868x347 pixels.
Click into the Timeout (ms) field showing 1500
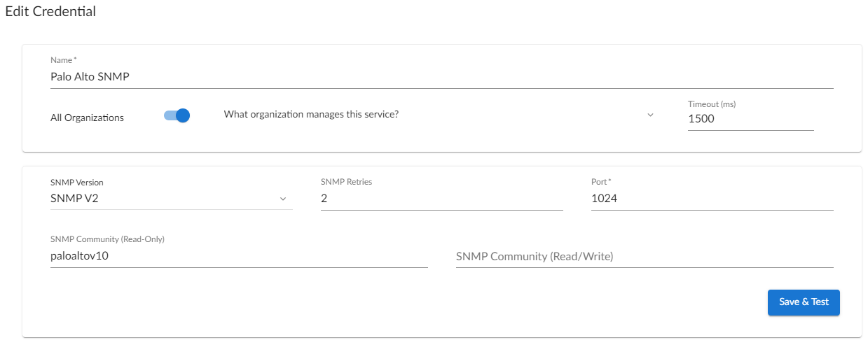pyautogui.click(x=751, y=119)
